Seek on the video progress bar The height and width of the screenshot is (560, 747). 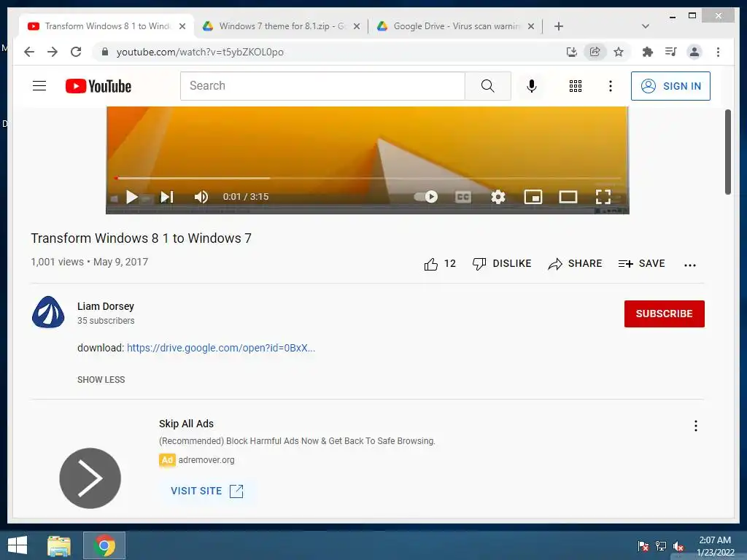[x=368, y=178]
